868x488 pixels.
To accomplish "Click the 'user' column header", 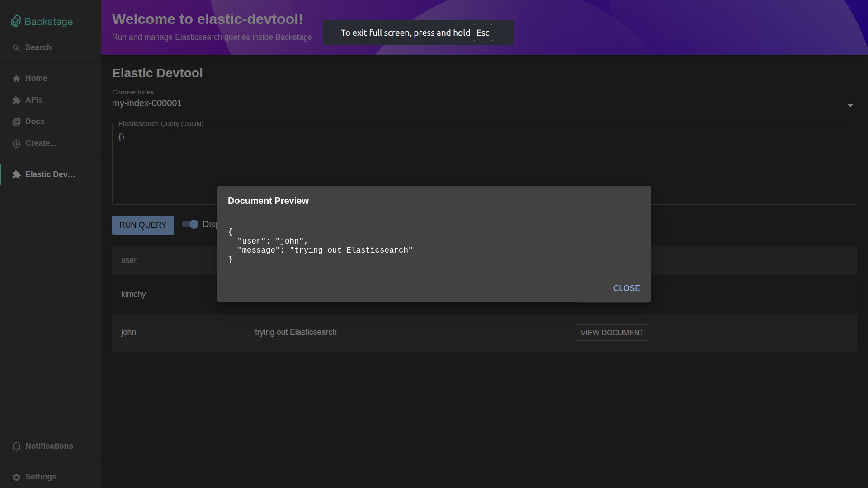I will (x=129, y=260).
